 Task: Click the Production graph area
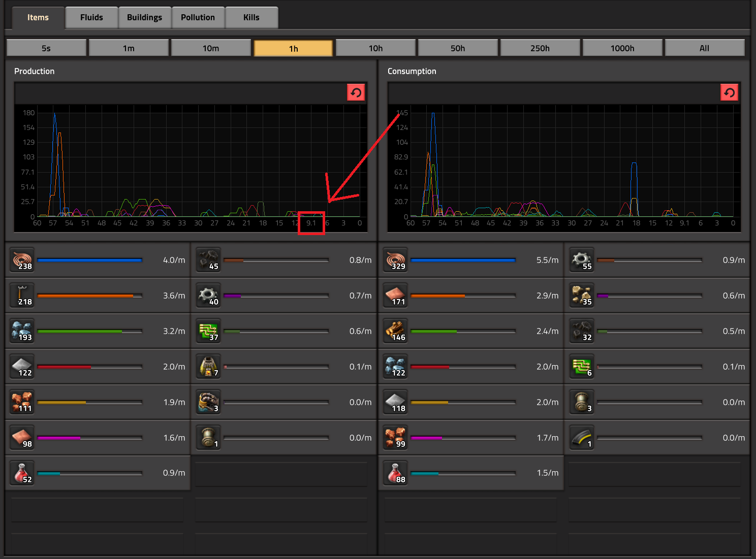191,168
